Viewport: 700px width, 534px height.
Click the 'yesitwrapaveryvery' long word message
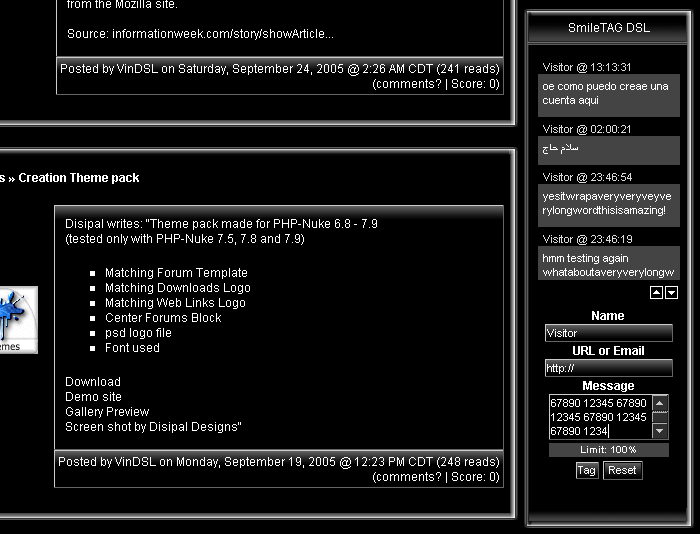click(607, 203)
